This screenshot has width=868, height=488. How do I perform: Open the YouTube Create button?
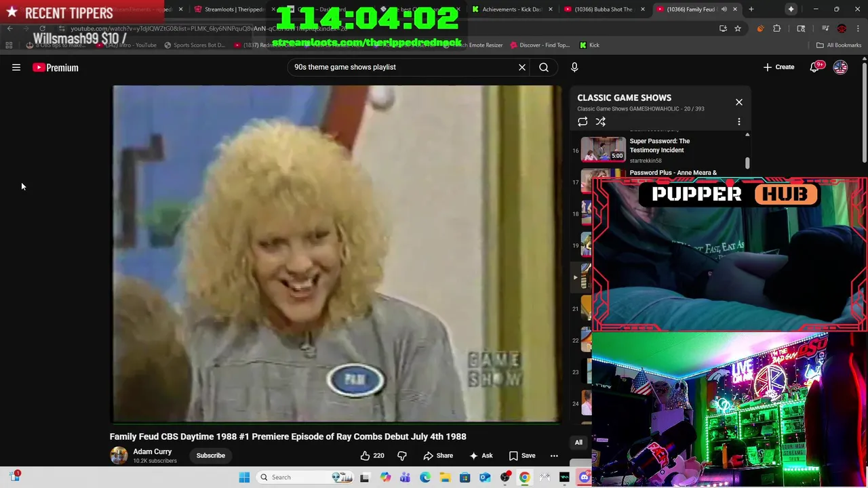point(778,67)
